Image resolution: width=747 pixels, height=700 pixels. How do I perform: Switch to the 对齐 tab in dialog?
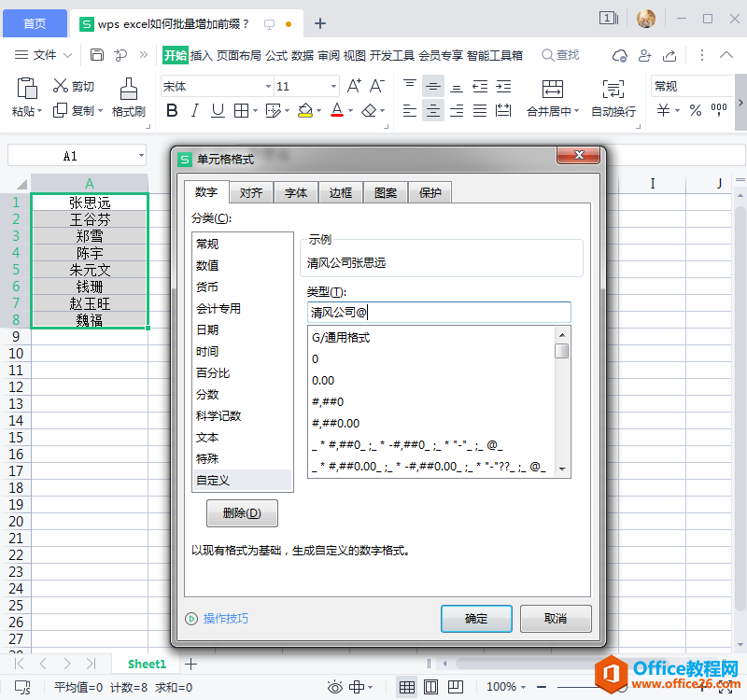click(x=251, y=192)
